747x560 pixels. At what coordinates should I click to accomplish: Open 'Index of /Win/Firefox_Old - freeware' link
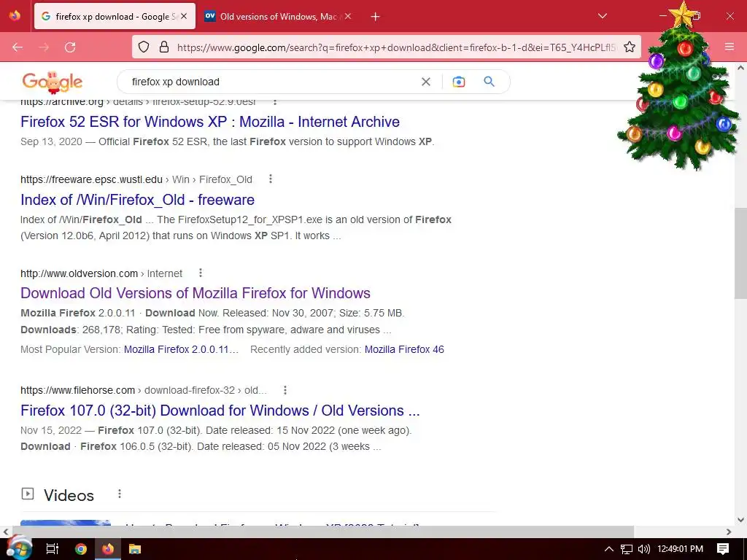pos(137,200)
